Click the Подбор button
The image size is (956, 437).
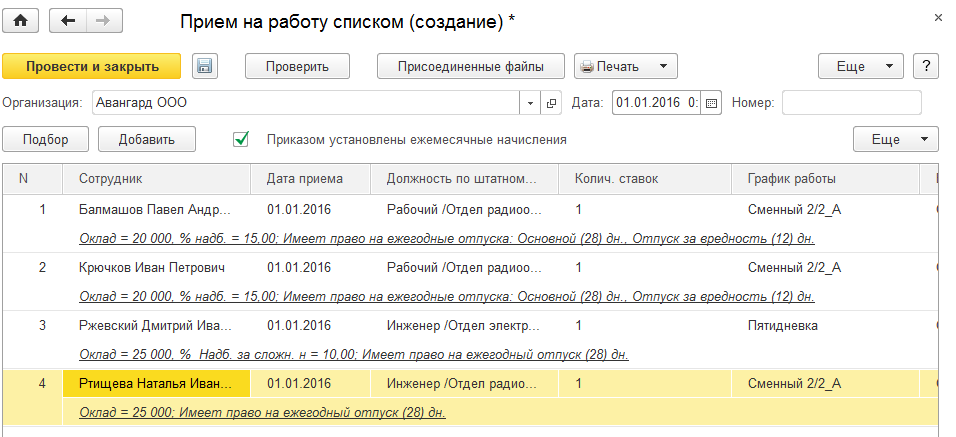pyautogui.click(x=45, y=140)
